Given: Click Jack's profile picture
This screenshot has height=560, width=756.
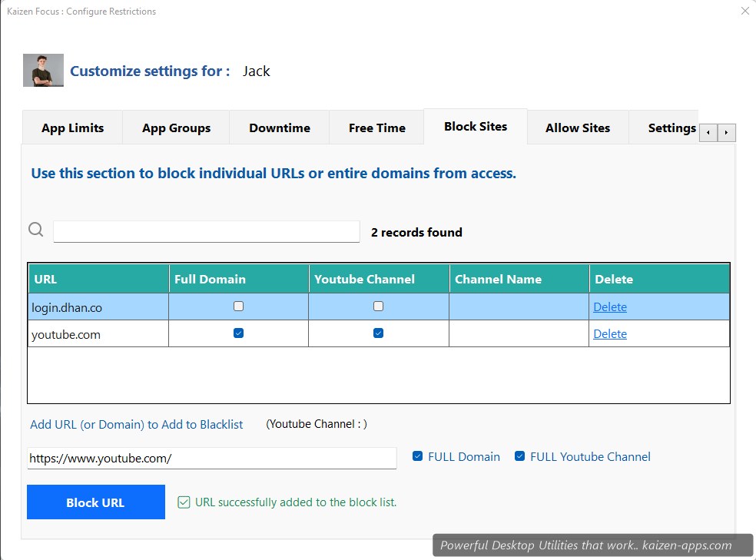Looking at the screenshot, I should coord(43,69).
